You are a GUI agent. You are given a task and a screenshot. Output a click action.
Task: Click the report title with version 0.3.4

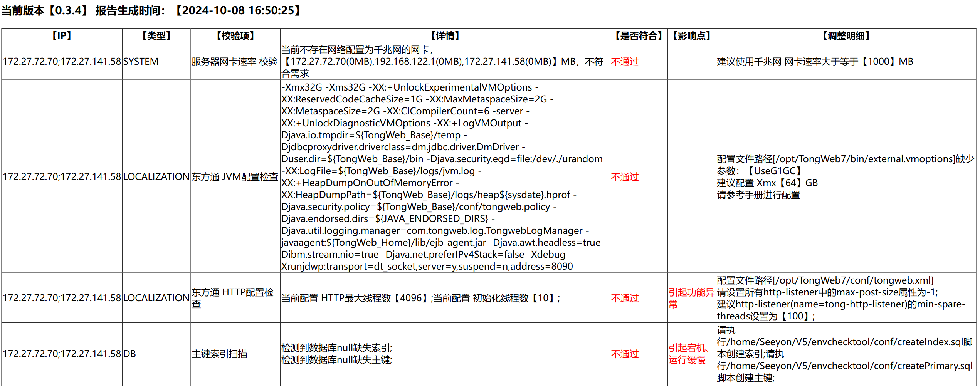[x=151, y=10]
